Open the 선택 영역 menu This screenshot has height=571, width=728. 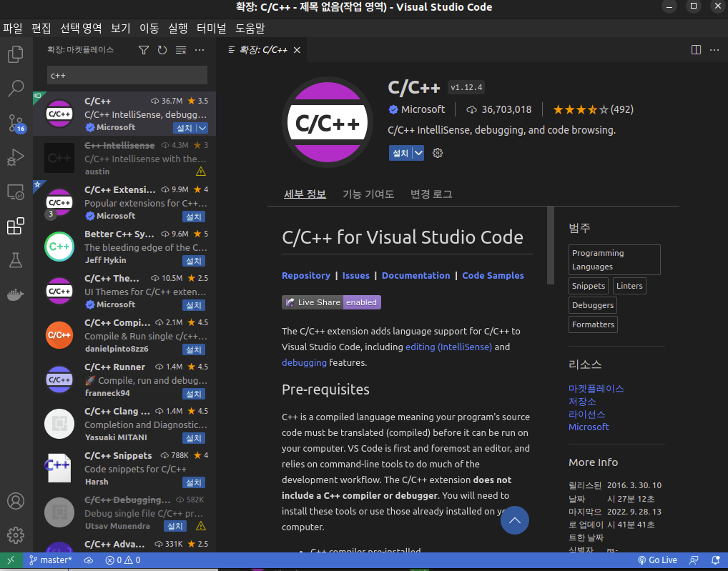tap(81, 29)
